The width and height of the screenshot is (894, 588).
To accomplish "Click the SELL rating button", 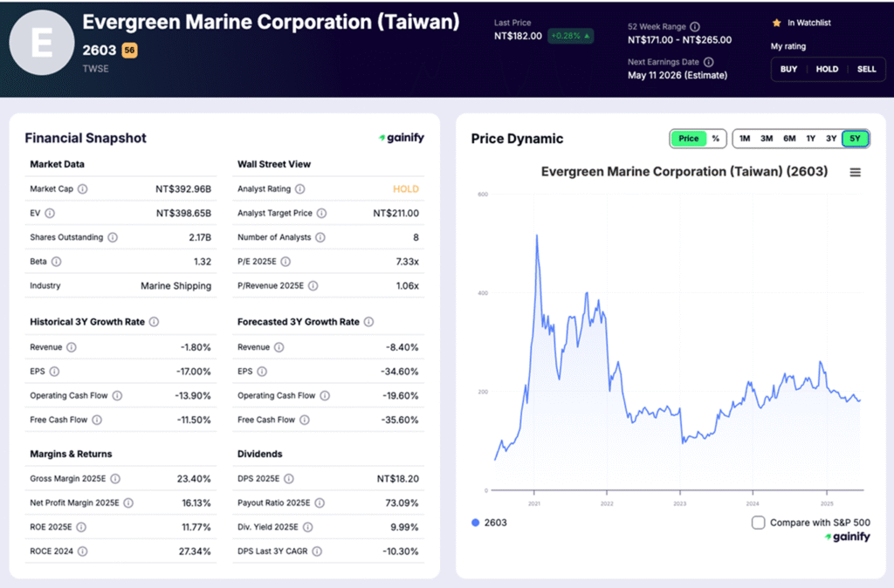I will (865, 69).
